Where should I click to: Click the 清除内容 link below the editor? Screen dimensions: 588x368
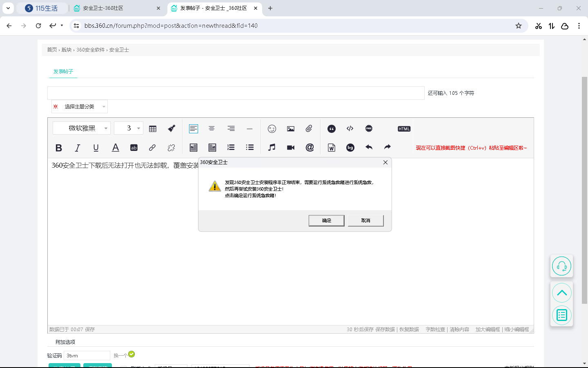point(459,330)
